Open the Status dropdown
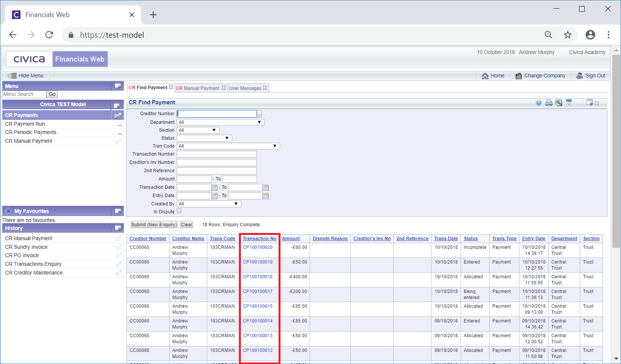 [x=204, y=138]
